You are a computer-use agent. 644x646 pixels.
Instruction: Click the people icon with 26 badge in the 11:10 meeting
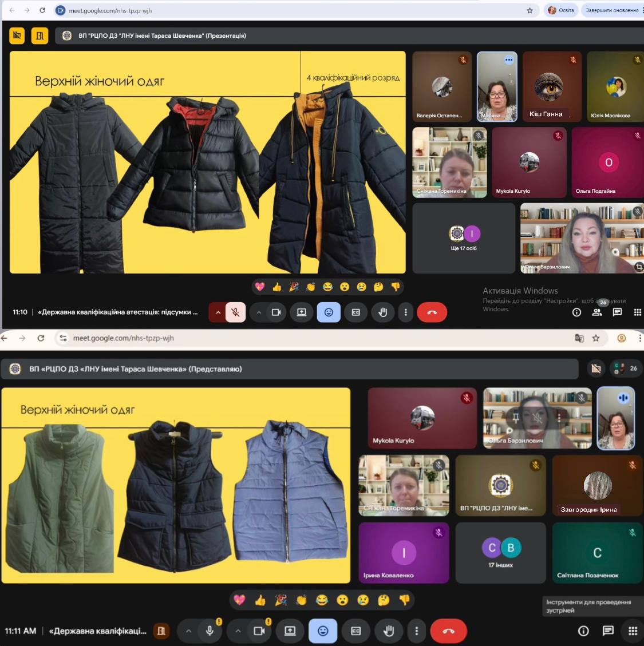597,312
